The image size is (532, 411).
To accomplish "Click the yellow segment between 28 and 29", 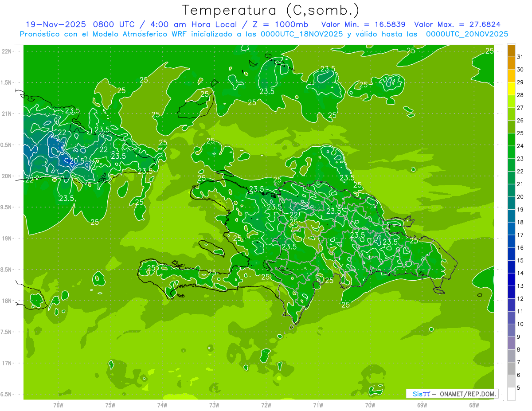I will click(511, 89).
